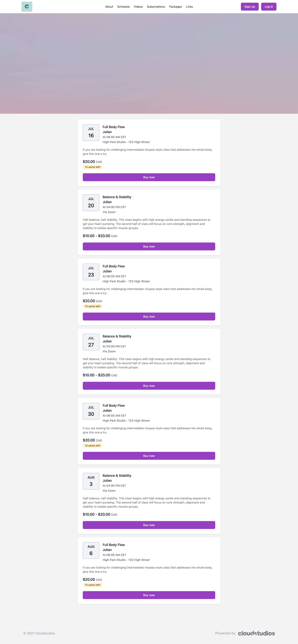
Task: Go to the Schedule page
Action: coord(123,7)
